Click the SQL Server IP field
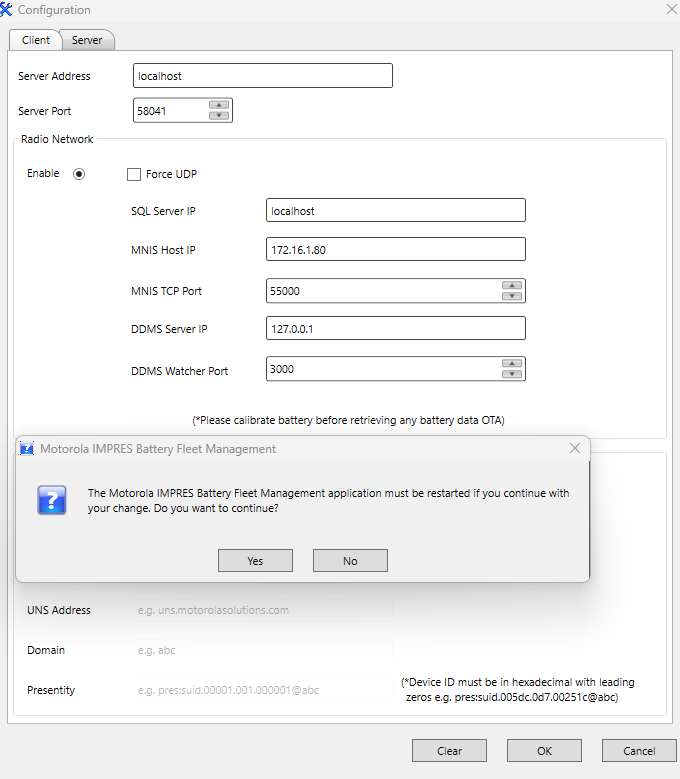The height and width of the screenshot is (779, 680). pos(396,210)
